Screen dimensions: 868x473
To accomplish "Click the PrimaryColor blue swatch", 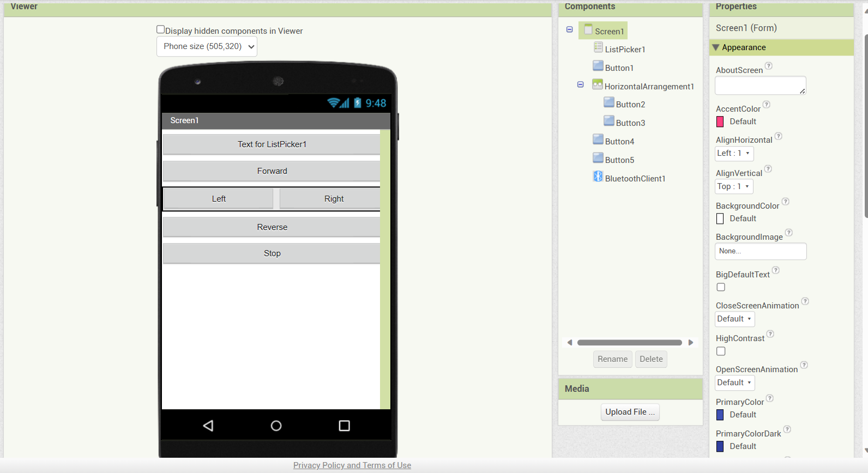I will [x=720, y=415].
